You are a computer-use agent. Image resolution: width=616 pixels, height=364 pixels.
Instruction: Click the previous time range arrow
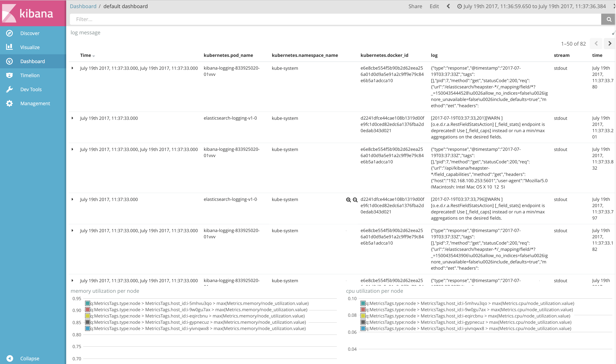tap(448, 6)
